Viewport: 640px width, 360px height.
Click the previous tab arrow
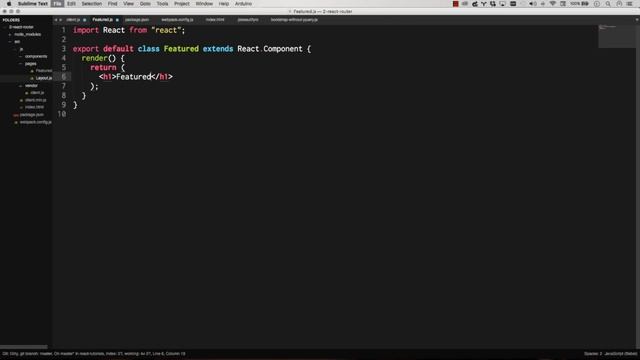[56, 20]
